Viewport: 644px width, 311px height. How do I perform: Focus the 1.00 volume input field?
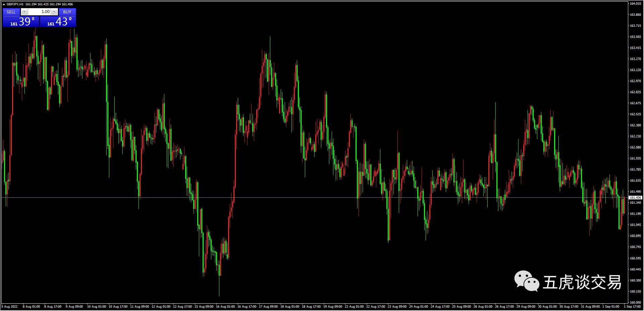pos(39,12)
